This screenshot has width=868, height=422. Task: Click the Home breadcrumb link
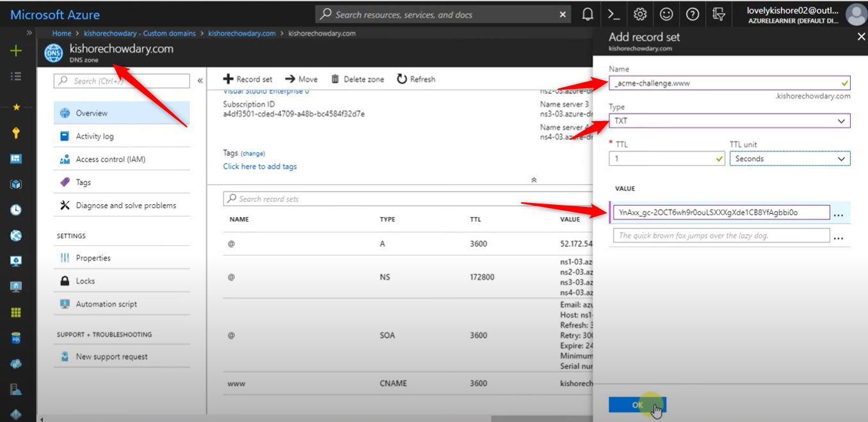[61, 33]
